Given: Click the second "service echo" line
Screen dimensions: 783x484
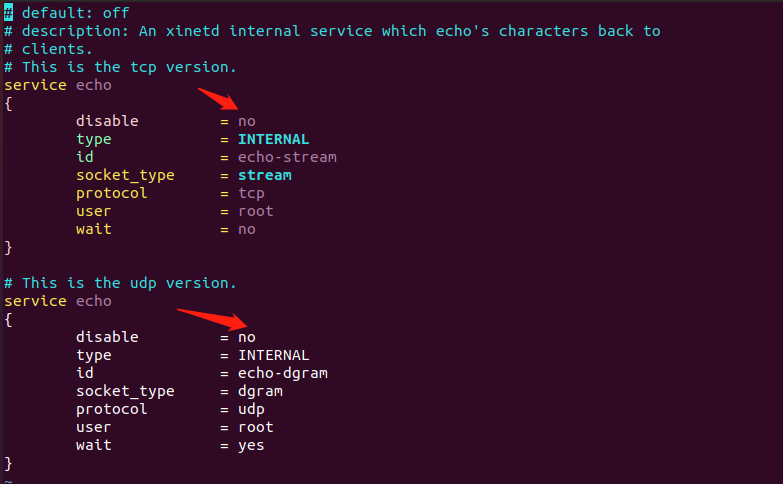Looking at the screenshot, I should pos(58,301).
